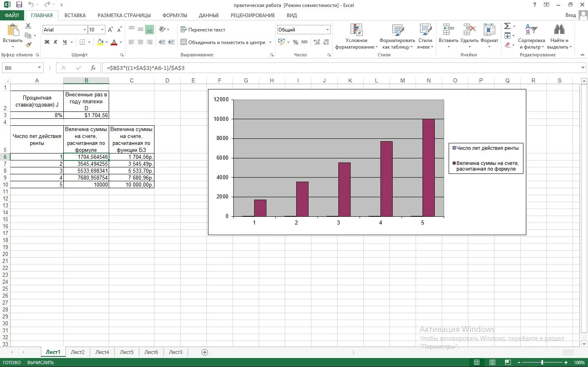
Task: Click the accounting currency format icon
Action: [x=282, y=42]
